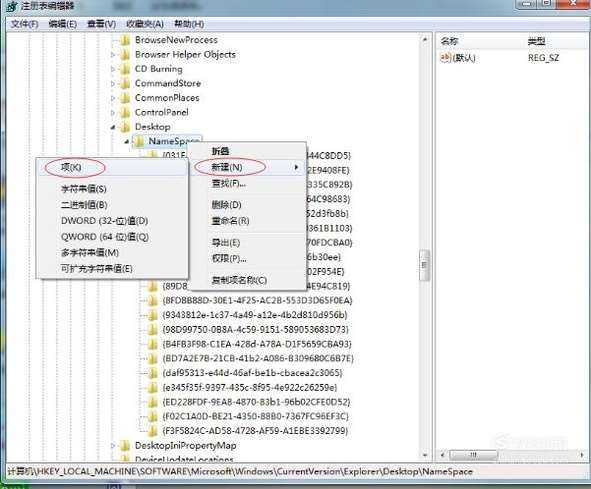Click the tree pane vertical scrollbar thumb

tap(424, 265)
